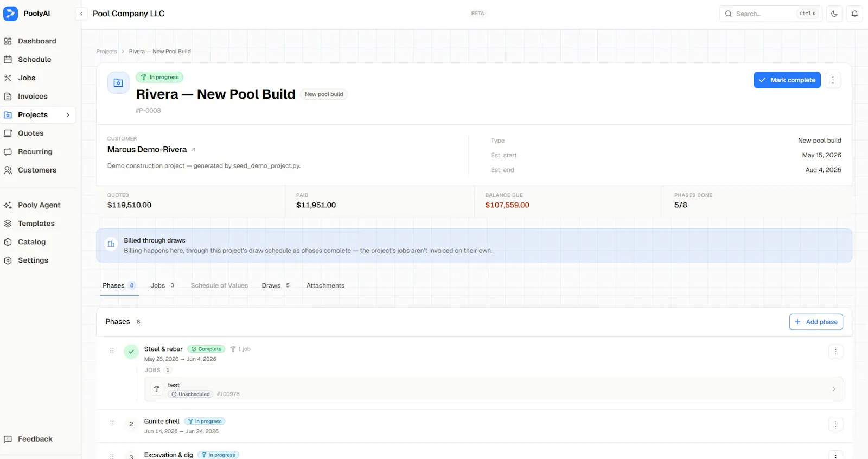This screenshot has width=868, height=459.
Task: Open Pooly Agent from the sidebar
Action: (38, 205)
